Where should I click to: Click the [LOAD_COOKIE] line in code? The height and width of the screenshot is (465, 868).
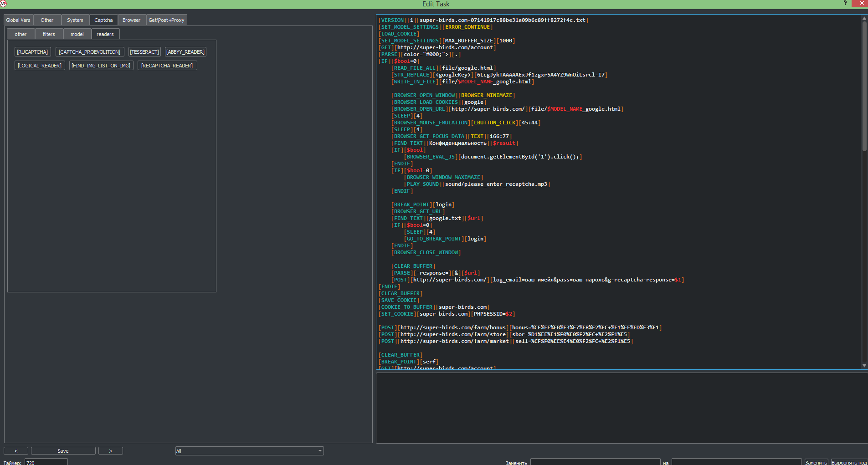(399, 34)
